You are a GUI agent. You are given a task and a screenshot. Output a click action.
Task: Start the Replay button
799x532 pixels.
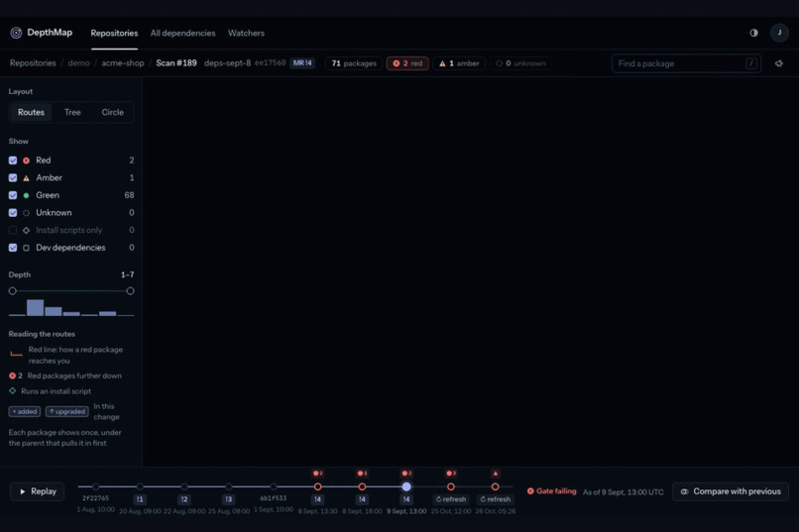click(38, 491)
